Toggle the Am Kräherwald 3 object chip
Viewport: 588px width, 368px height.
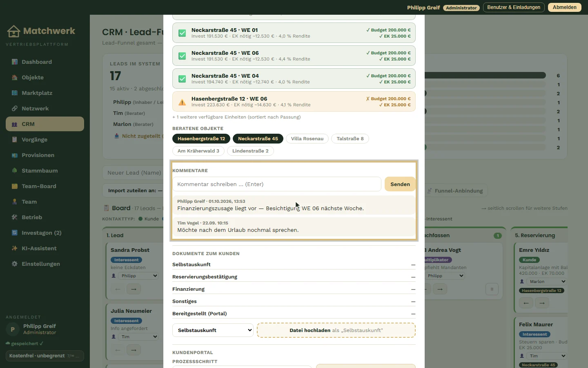click(198, 151)
